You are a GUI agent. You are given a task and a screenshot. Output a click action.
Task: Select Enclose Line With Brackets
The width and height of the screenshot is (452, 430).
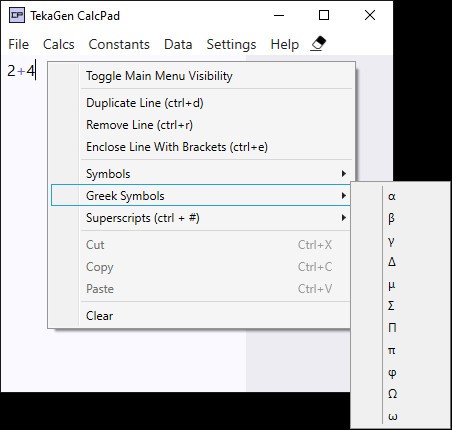click(201, 147)
